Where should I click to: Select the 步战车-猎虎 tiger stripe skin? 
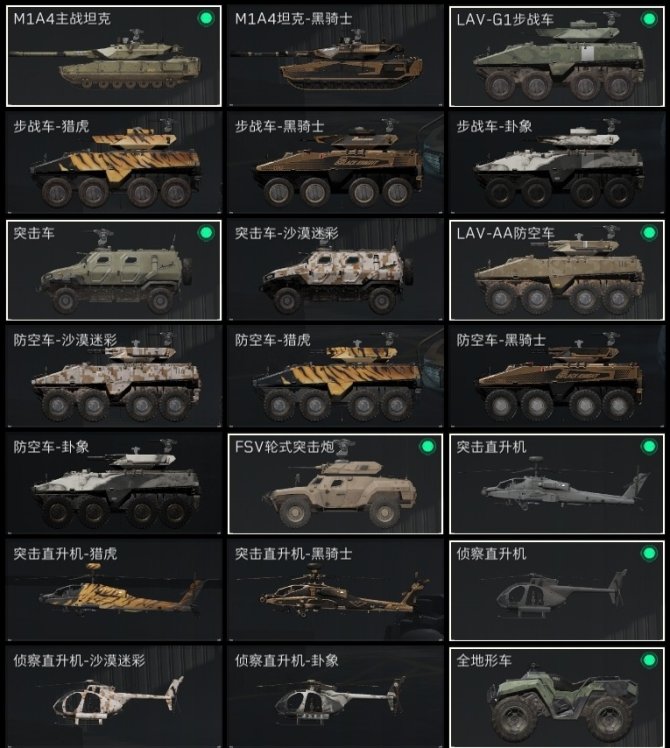114,163
